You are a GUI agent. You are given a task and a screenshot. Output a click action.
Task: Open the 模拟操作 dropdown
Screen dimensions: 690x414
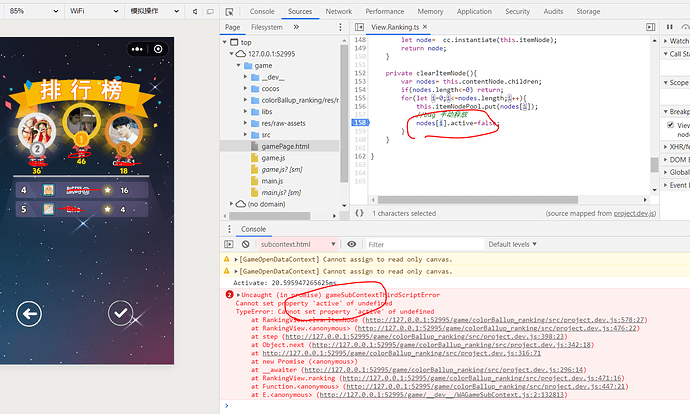point(154,11)
